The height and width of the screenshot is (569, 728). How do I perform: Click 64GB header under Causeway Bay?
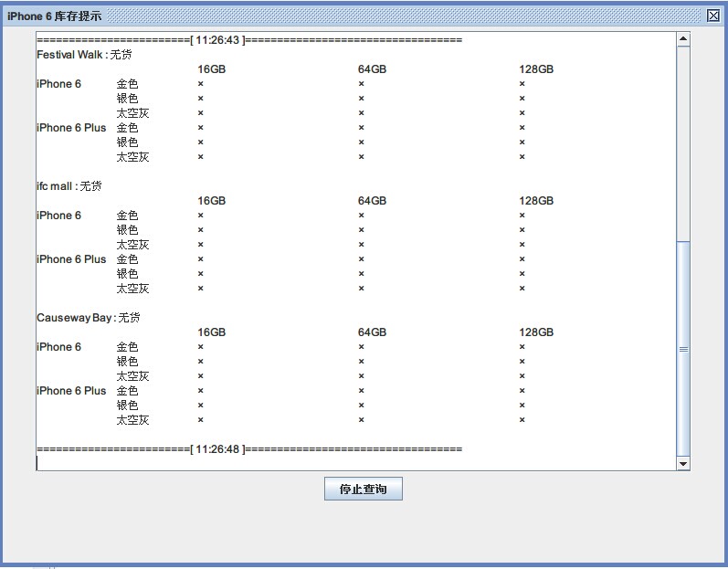point(372,332)
